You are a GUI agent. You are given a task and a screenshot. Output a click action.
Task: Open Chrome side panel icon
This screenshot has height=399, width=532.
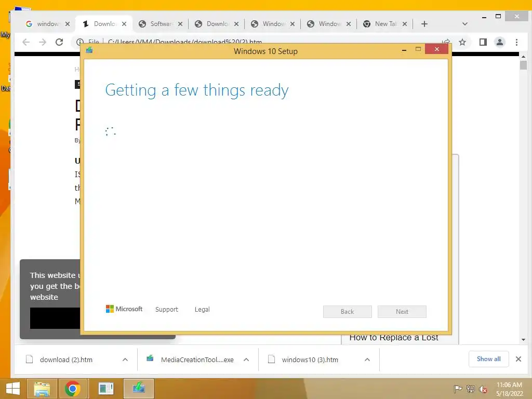(483, 42)
